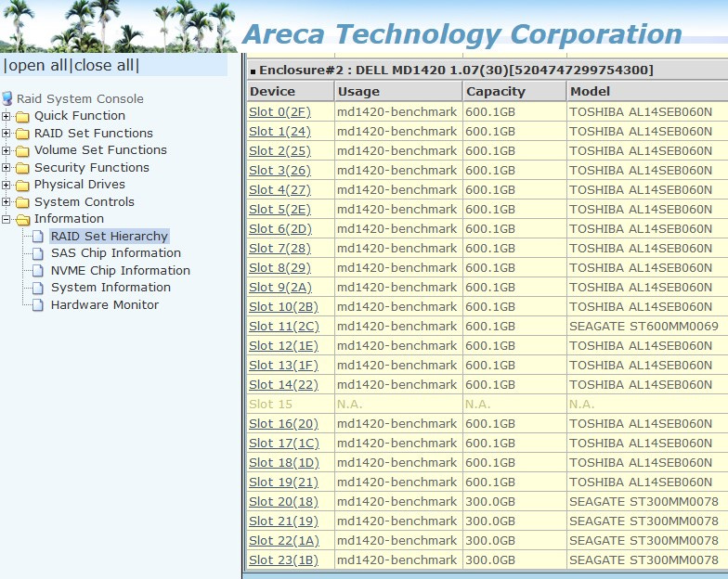Open the Slot 23(1B) device link
This screenshot has height=579, width=728.
coord(283,560)
